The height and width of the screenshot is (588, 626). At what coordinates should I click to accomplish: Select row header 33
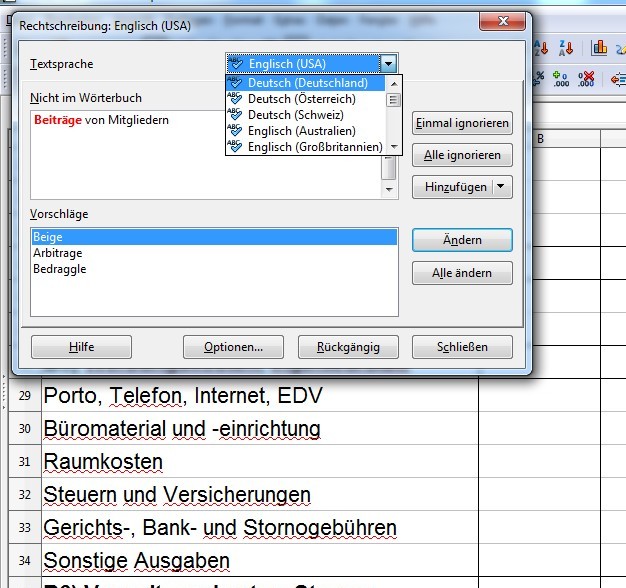click(25, 527)
